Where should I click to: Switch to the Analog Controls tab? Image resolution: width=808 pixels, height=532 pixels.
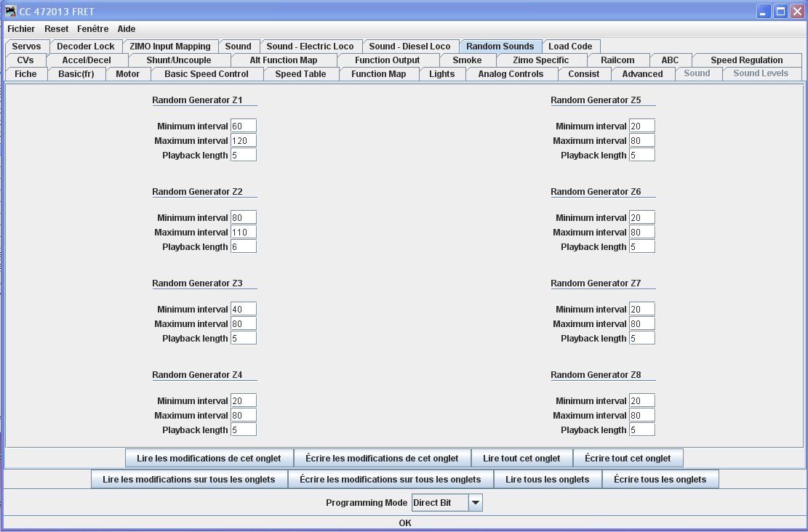point(511,74)
